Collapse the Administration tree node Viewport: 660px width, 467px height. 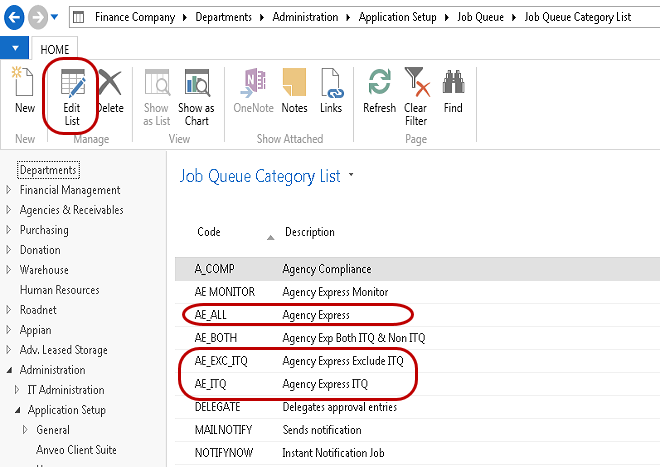tap(10, 370)
